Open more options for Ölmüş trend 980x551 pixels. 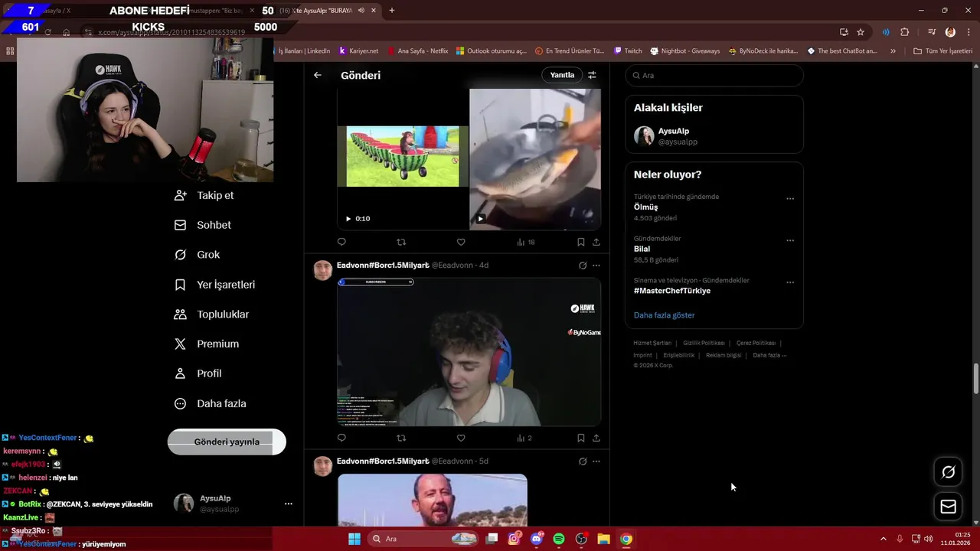click(x=790, y=198)
